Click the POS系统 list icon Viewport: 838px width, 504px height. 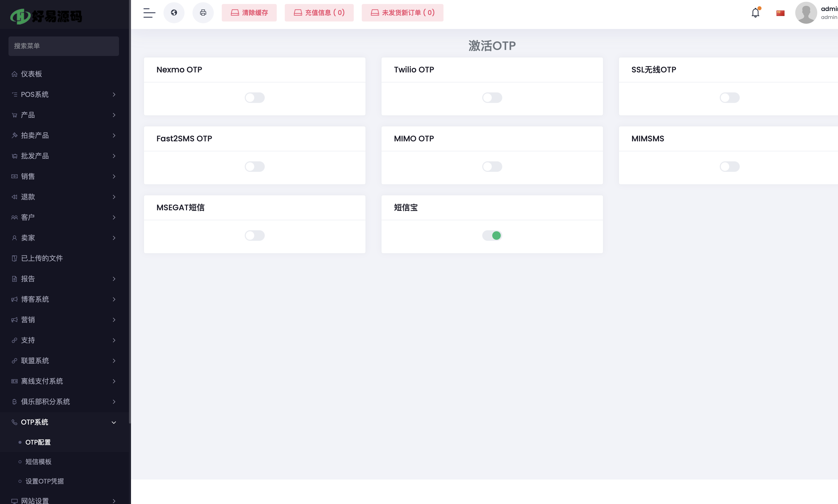[x=14, y=94]
